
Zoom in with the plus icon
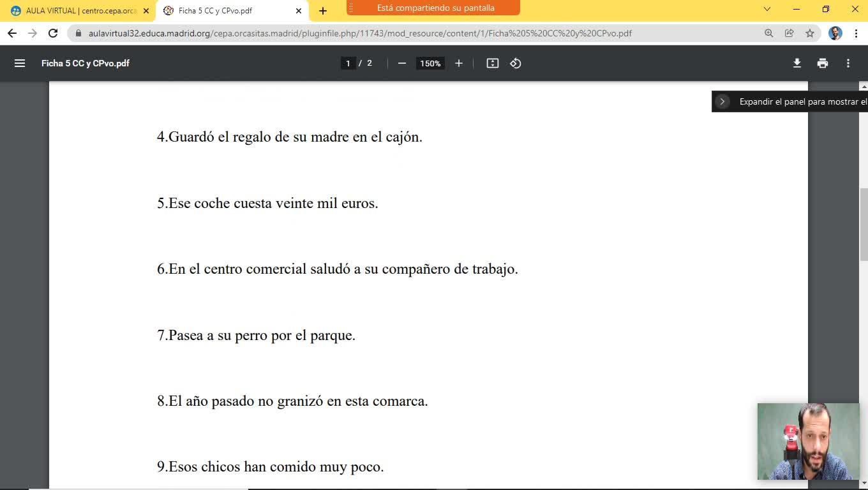pos(458,63)
